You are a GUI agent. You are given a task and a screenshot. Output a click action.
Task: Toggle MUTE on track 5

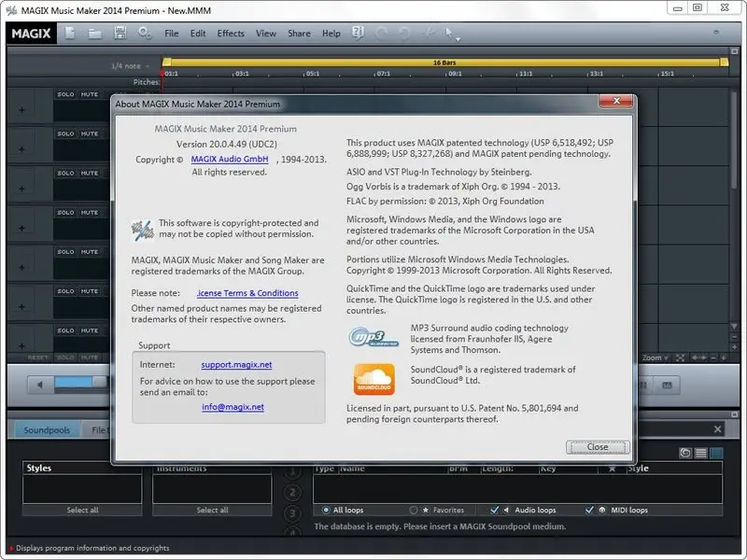(90, 251)
